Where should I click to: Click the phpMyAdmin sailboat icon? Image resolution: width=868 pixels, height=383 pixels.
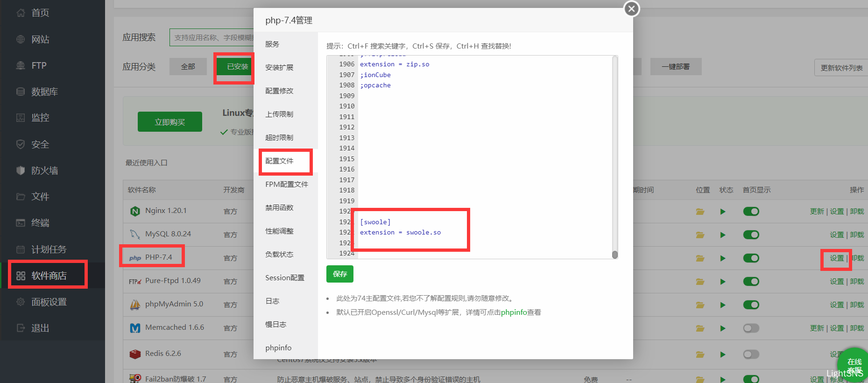pos(135,305)
